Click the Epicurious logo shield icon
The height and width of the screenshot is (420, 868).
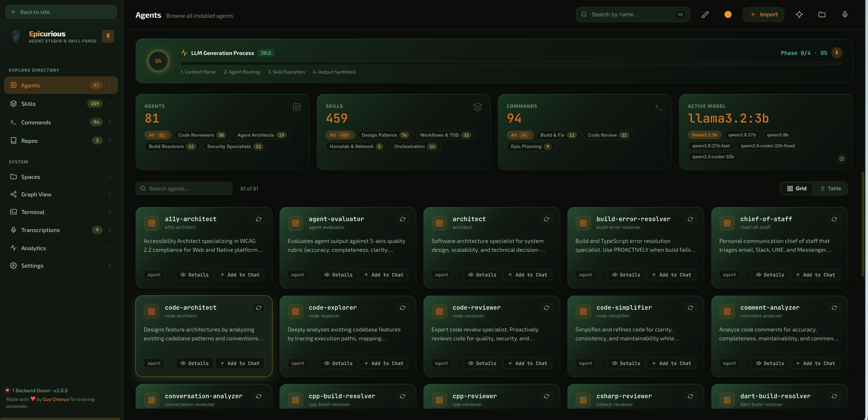click(16, 36)
